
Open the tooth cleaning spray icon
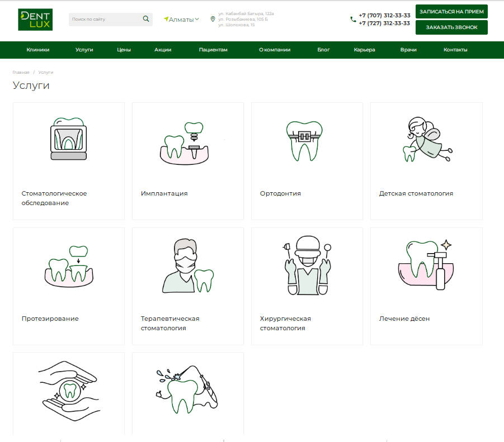tap(187, 389)
